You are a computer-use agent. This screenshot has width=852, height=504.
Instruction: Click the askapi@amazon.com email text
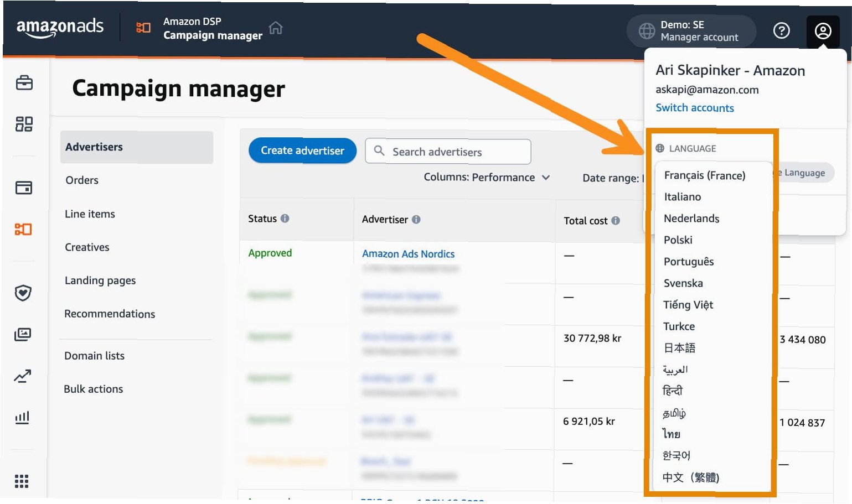pyautogui.click(x=707, y=90)
